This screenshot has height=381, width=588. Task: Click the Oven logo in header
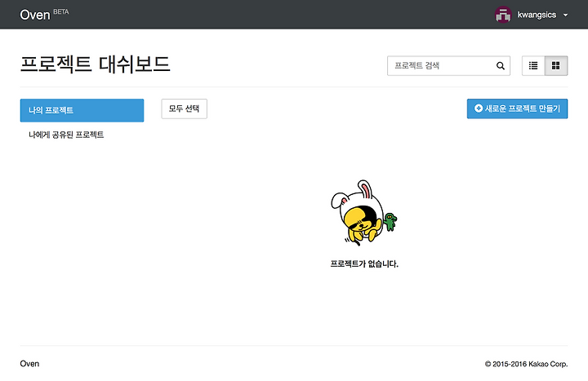click(x=35, y=15)
